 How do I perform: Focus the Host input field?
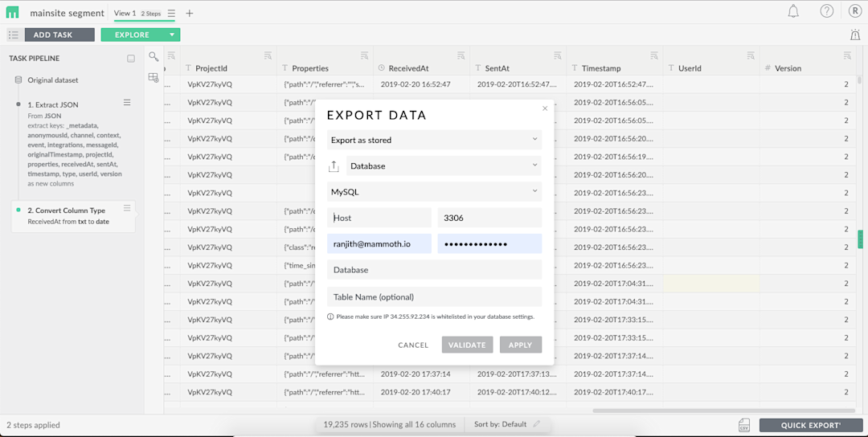(x=379, y=218)
